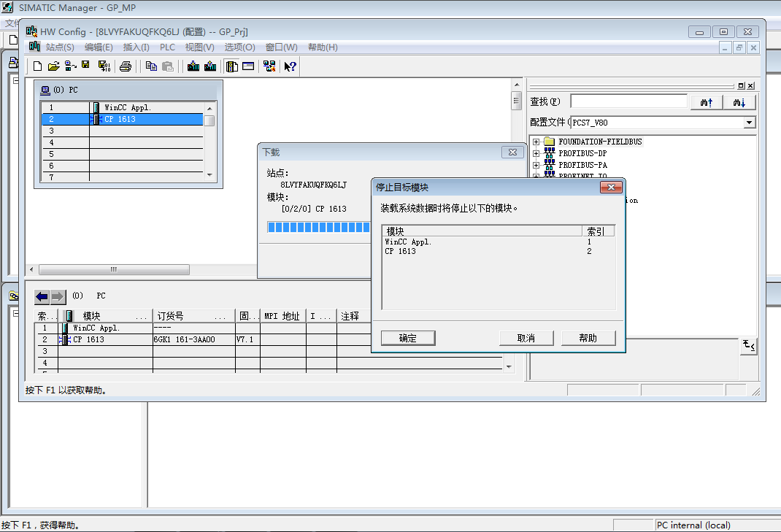781x532 pixels.
Task: Click the search downward binoculars button
Action: (739, 103)
